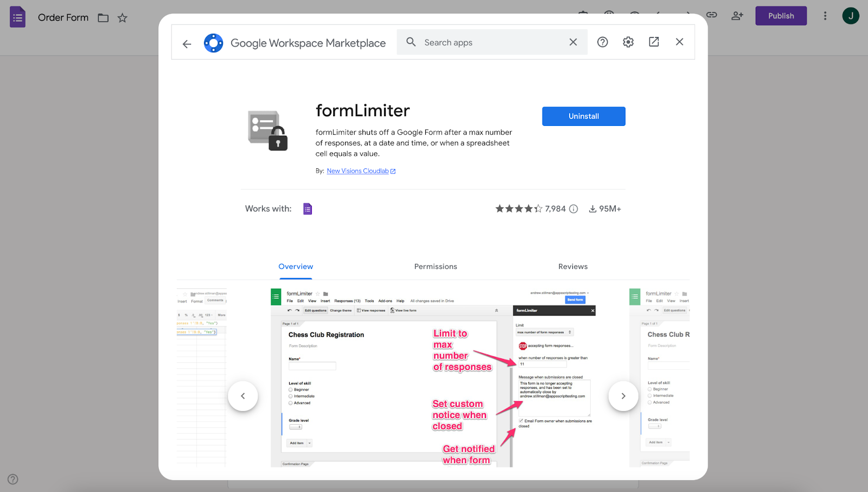Open the New Visions Cloudlab developer link
Screen dimensions: 868x492
coord(361,171)
